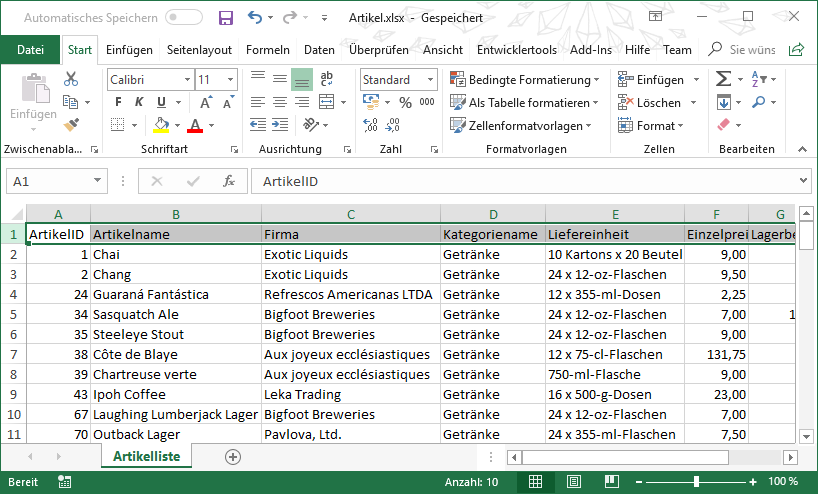Align text to the left
Viewport: 818px width, 494px height.
pos(258,102)
